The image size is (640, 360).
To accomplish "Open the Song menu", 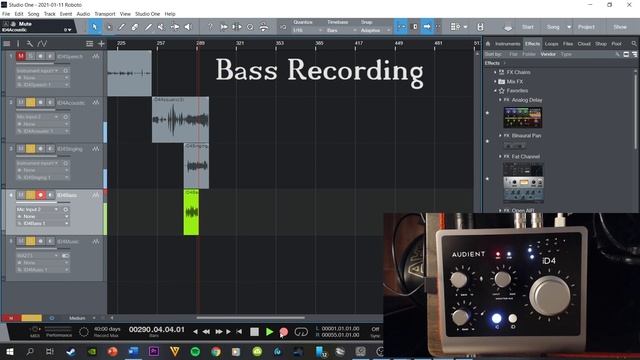I will pos(33,14).
